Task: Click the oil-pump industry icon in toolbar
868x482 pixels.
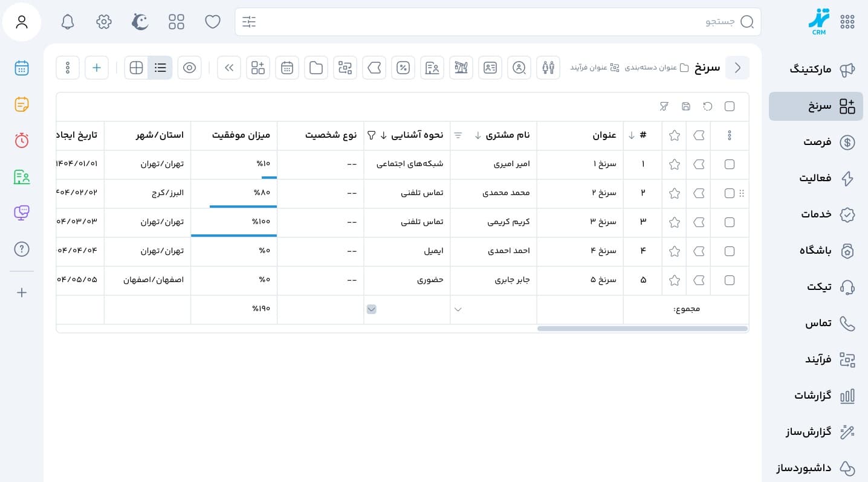Action: coord(461,68)
